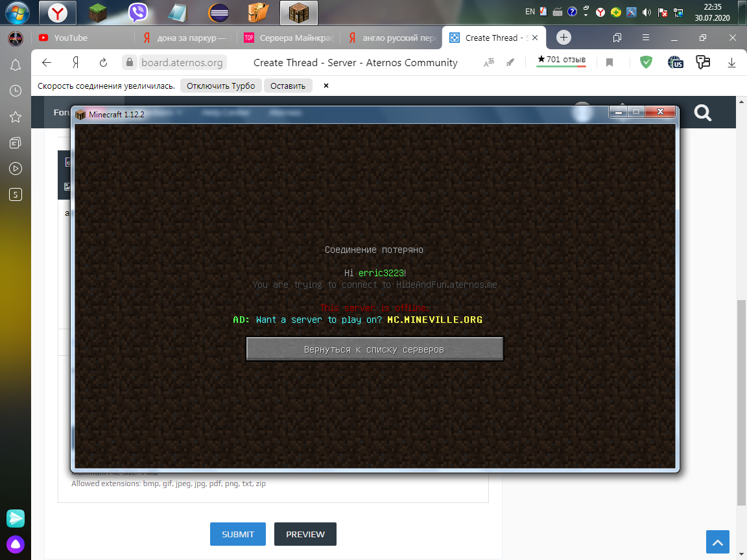
Task: Open the 701 отзыв site rating
Action: coord(561,60)
